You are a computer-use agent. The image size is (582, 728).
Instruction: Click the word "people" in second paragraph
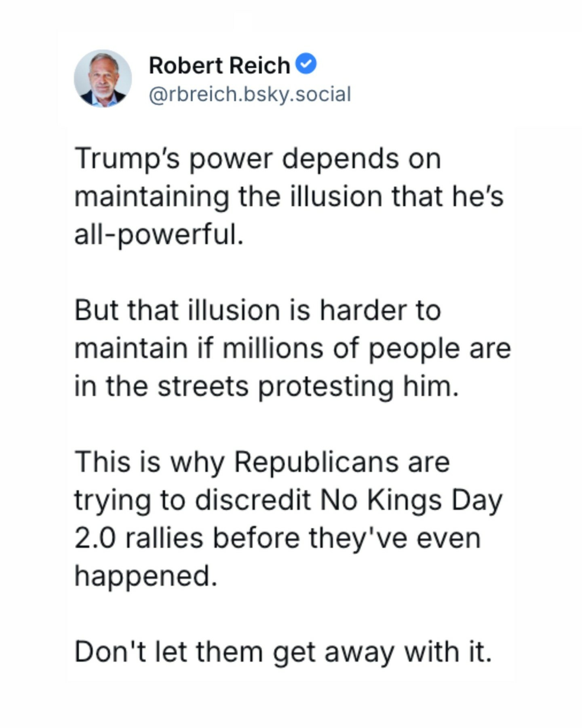coord(414,349)
